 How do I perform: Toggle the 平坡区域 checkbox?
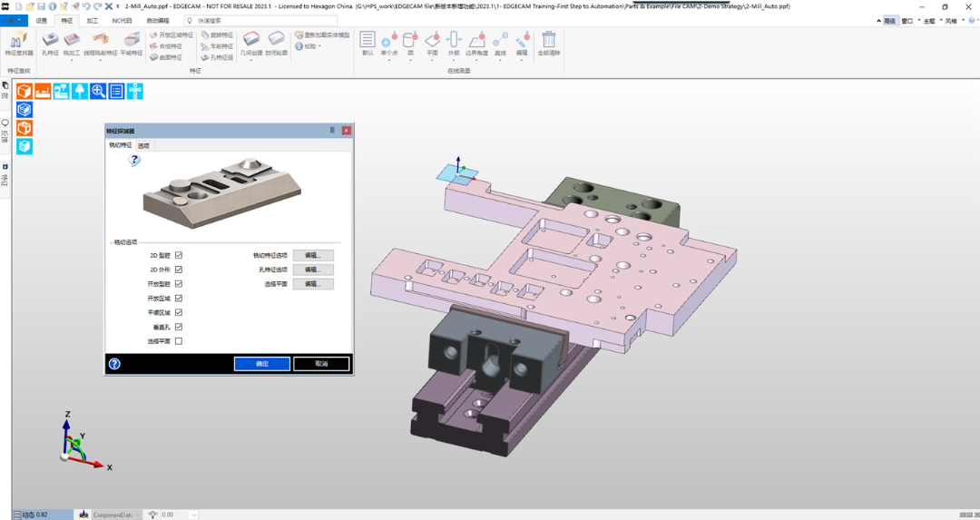179,312
